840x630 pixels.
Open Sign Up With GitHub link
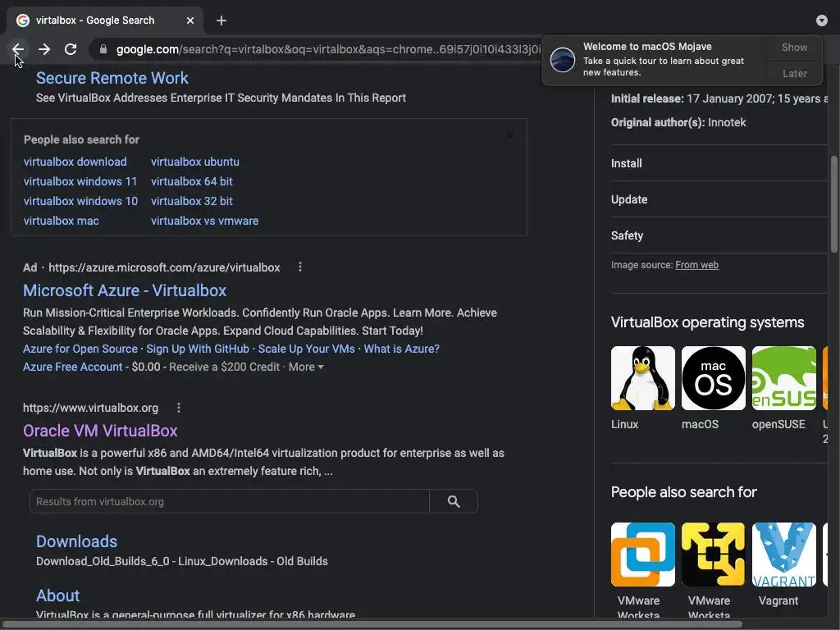(198, 349)
